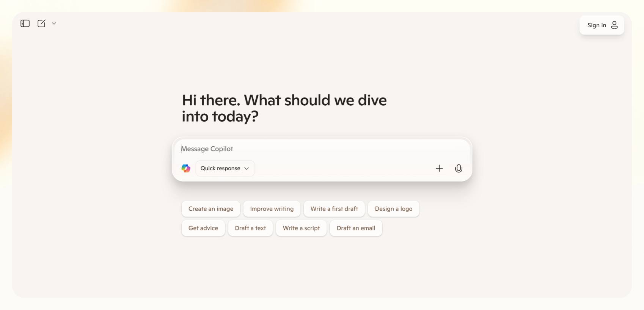Select Write a first draft chip
644x310 pixels.
pos(334,209)
